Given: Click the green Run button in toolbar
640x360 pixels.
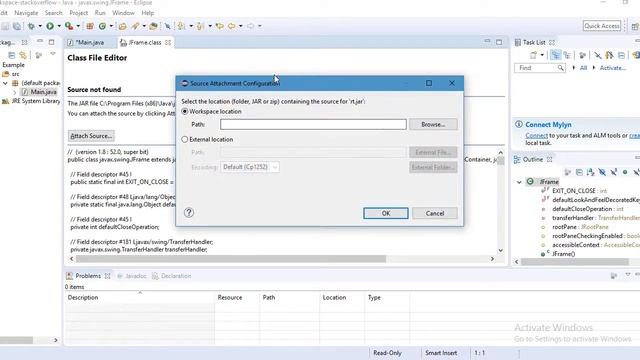Looking at the screenshot, I should tap(50, 26).
